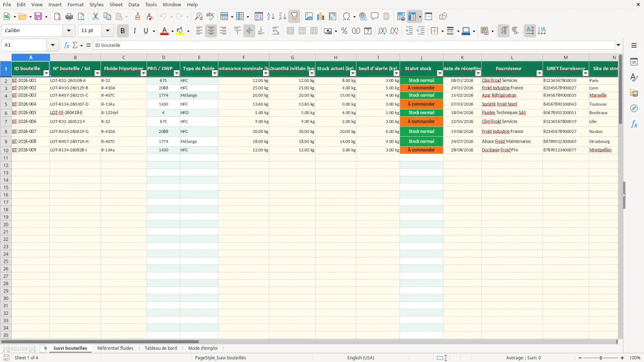Add a decimal place

382,31
